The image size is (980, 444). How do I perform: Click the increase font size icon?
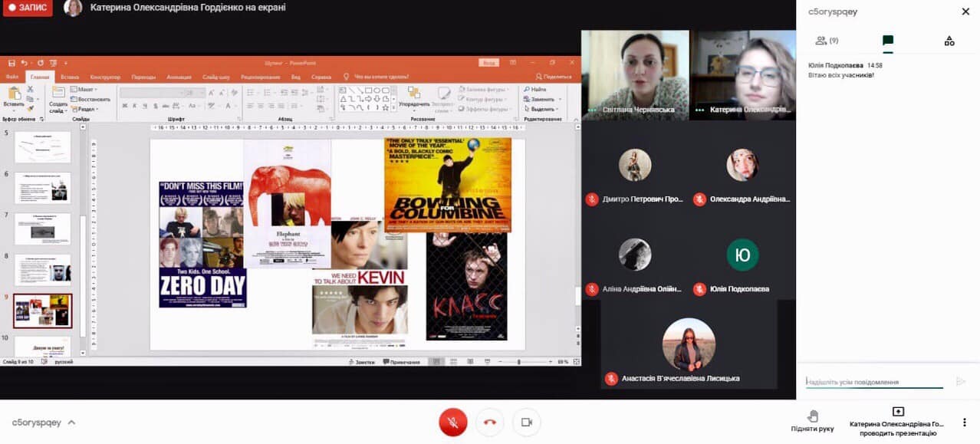tap(212, 93)
